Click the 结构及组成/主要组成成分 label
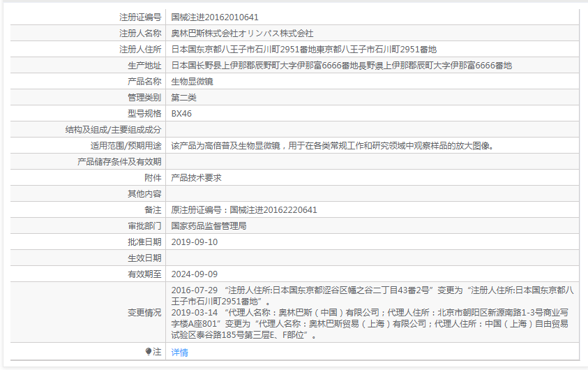This screenshot has height=370, width=588. click(x=113, y=130)
